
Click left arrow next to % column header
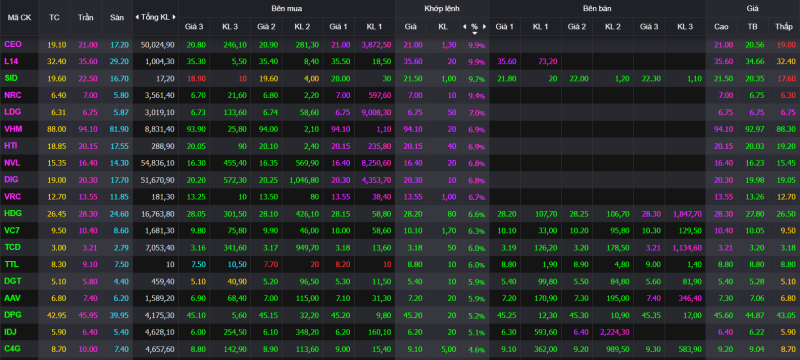tap(464, 27)
